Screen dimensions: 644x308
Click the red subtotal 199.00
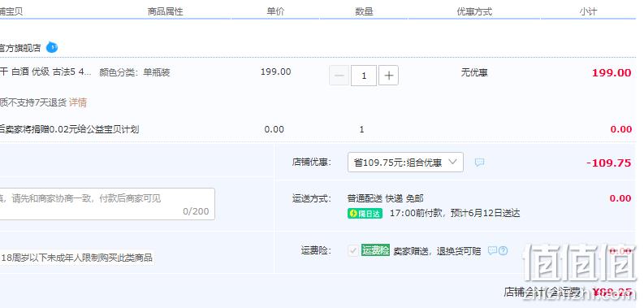(x=612, y=73)
